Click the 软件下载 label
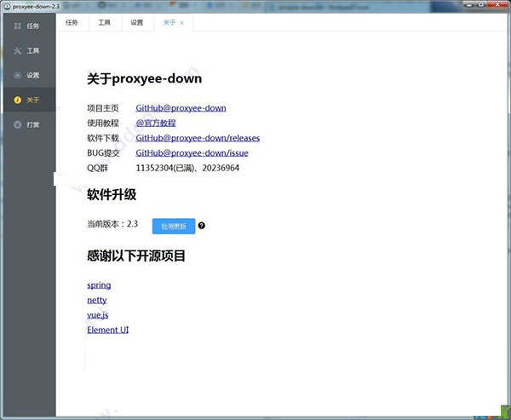511x420 pixels. pos(103,138)
